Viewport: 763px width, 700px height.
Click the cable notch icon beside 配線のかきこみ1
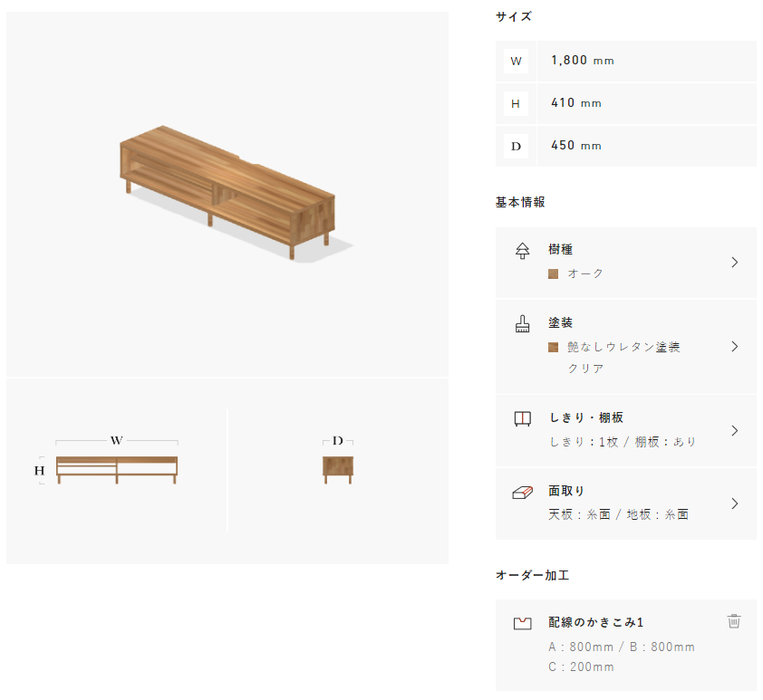point(522,623)
